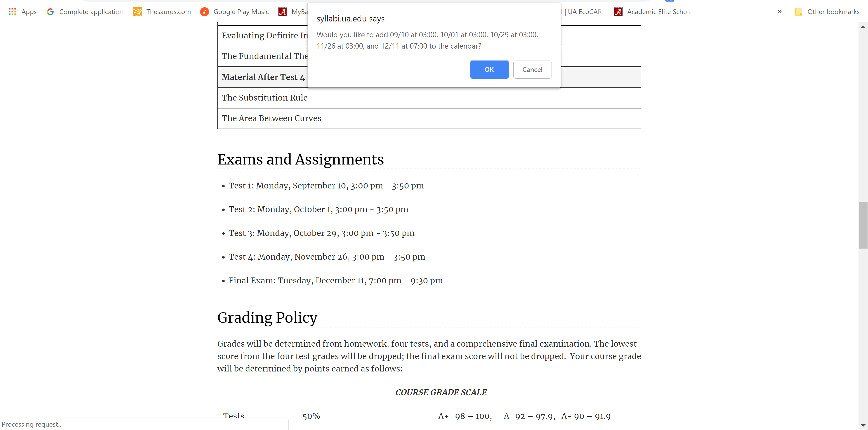Click the scrollbar up arrow
This screenshot has height=430, width=868.
[x=863, y=27]
